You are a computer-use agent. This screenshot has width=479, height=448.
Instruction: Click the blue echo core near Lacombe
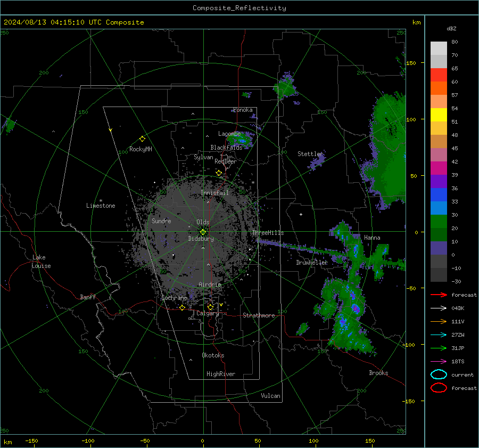click(x=242, y=141)
